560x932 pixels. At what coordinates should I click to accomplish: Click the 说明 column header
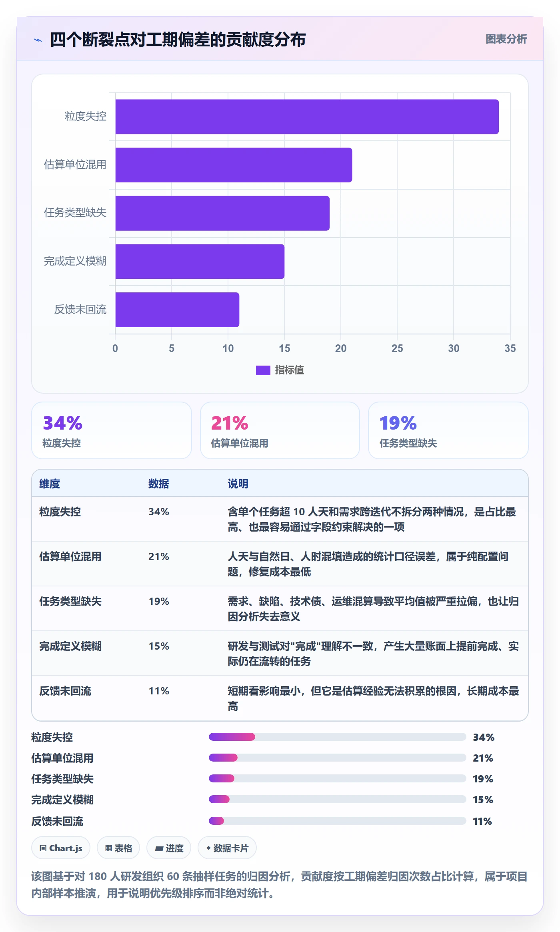pos(238,484)
